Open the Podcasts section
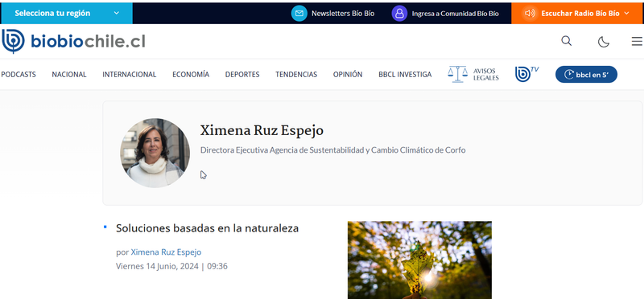 tap(19, 74)
